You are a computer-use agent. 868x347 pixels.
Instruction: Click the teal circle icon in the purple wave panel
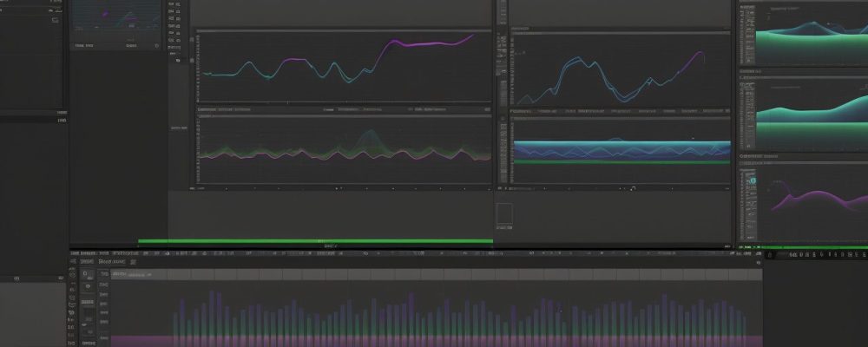(752, 181)
